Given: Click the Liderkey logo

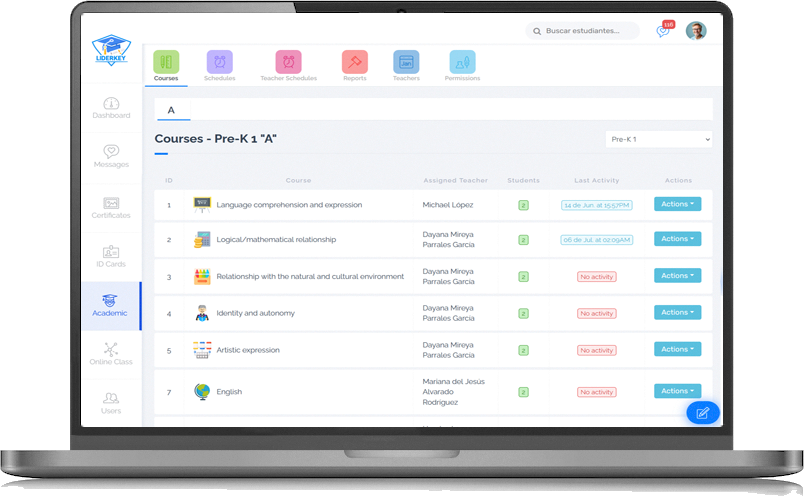Looking at the screenshot, I should click(111, 50).
